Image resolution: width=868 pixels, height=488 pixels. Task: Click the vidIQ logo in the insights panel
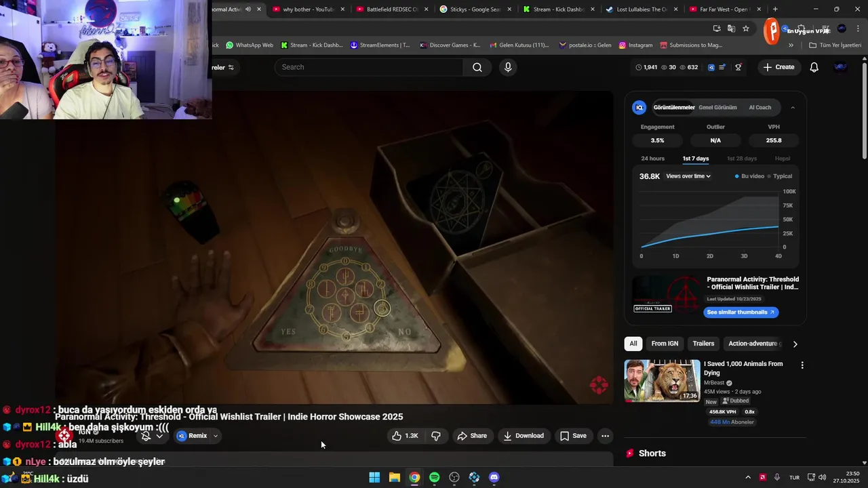tap(639, 107)
